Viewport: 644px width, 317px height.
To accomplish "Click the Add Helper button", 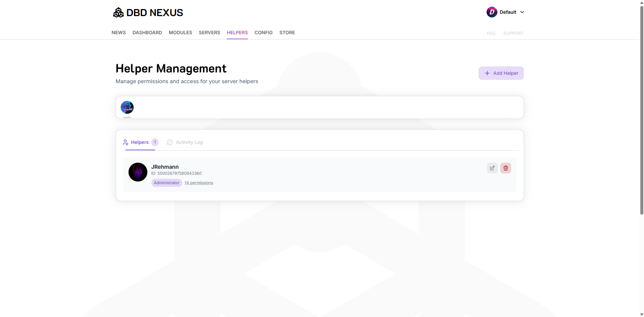I will pos(501,73).
